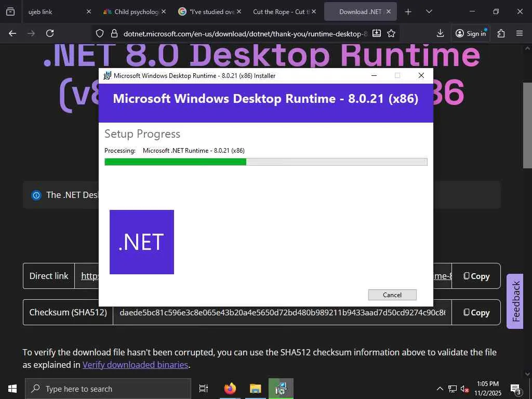Viewport: 532px width, 399px height.
Task: Open Firefox application hamburger menu
Action: [519, 33]
